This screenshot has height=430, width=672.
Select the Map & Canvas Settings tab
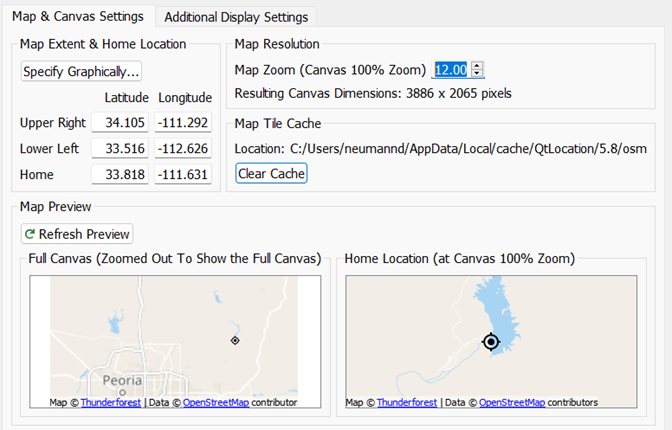click(78, 17)
